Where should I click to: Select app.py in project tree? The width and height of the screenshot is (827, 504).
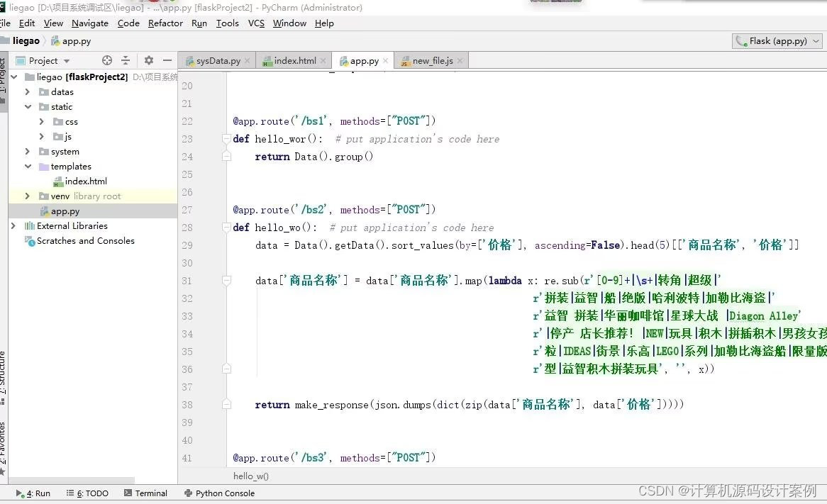pos(60,211)
